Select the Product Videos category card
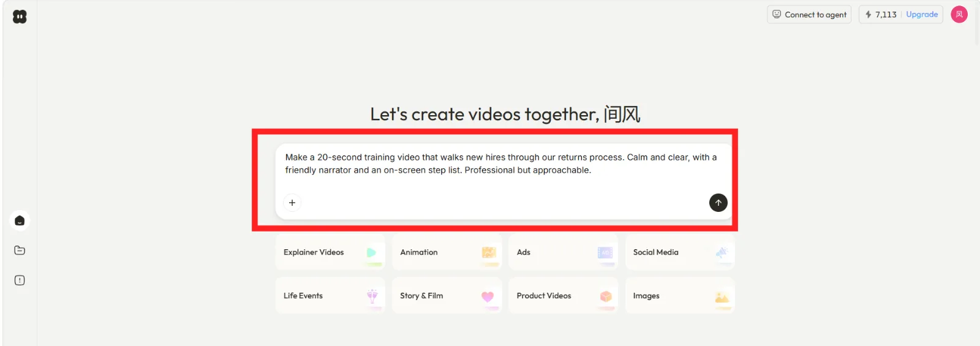This screenshot has height=346, width=980. click(563, 296)
